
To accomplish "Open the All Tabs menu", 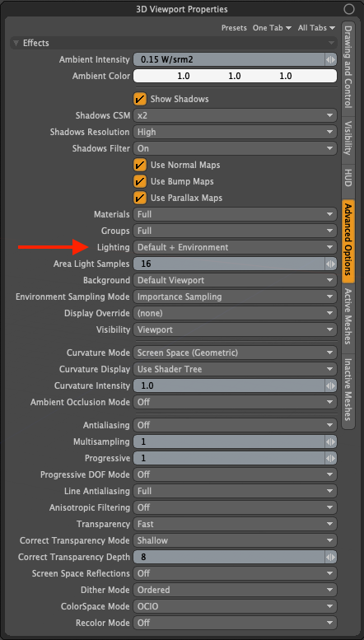I will [x=316, y=28].
